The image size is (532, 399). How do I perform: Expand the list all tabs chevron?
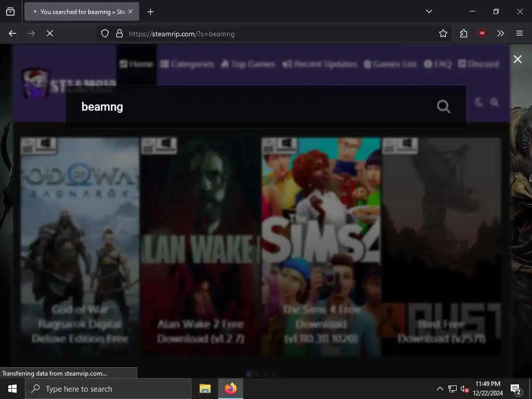[429, 11]
